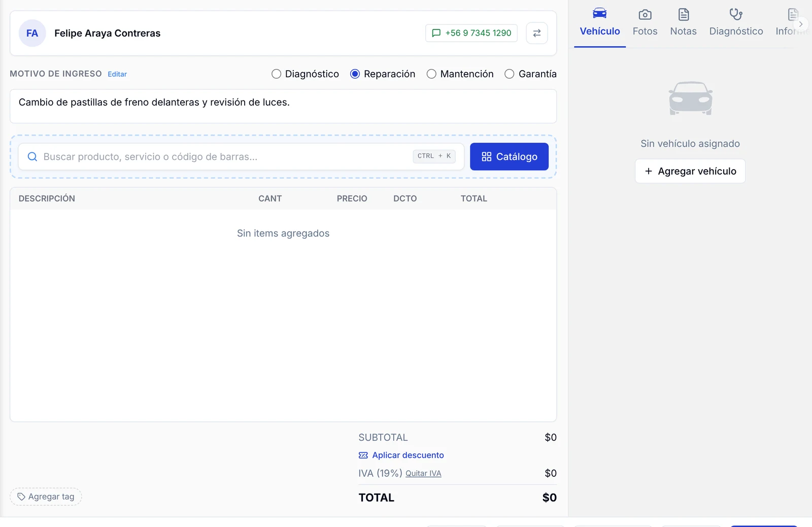Select the Mantención radio option
812x527 pixels.
point(460,74)
